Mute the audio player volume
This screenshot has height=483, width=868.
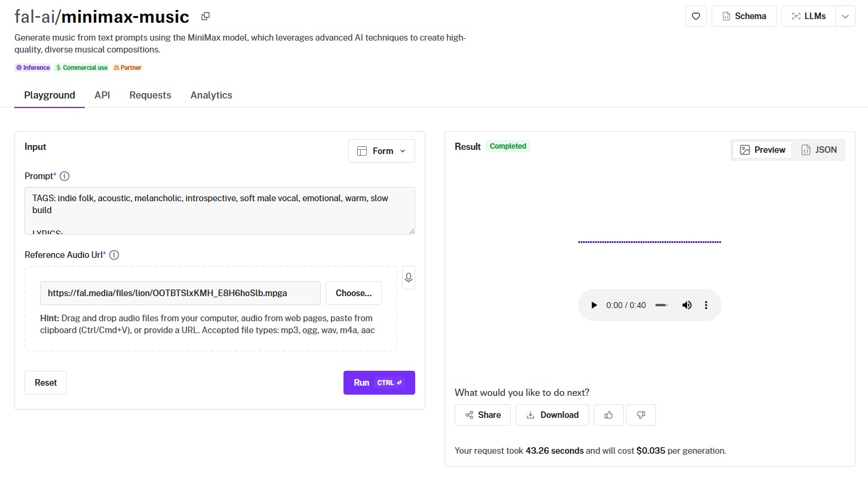click(687, 305)
